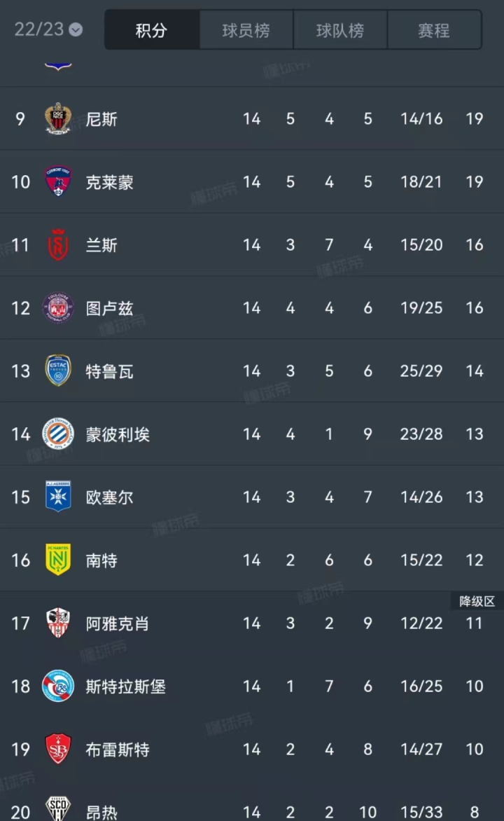Select the 积分 tab
This screenshot has width=504, height=821.
click(152, 30)
